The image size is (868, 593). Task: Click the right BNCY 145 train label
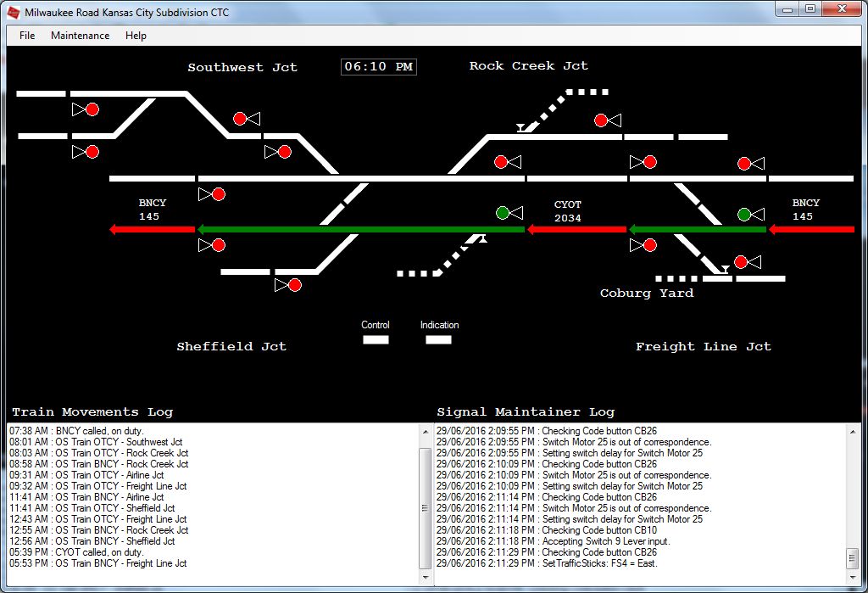(x=805, y=210)
